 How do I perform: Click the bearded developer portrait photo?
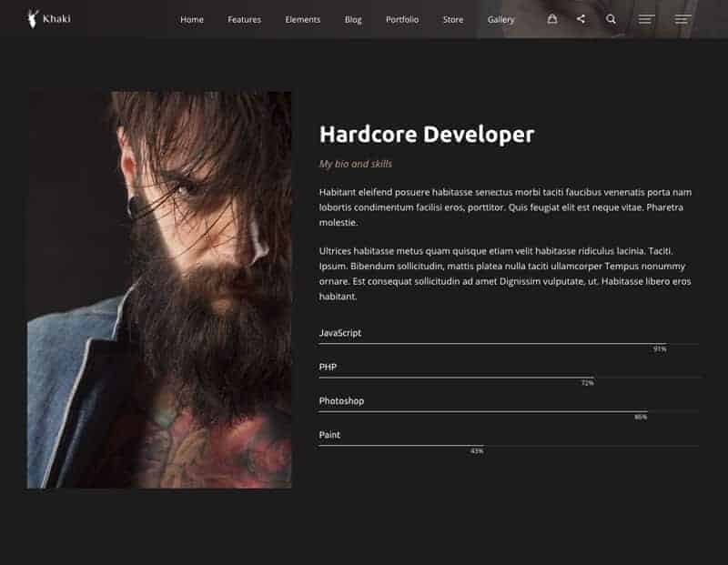click(159, 289)
